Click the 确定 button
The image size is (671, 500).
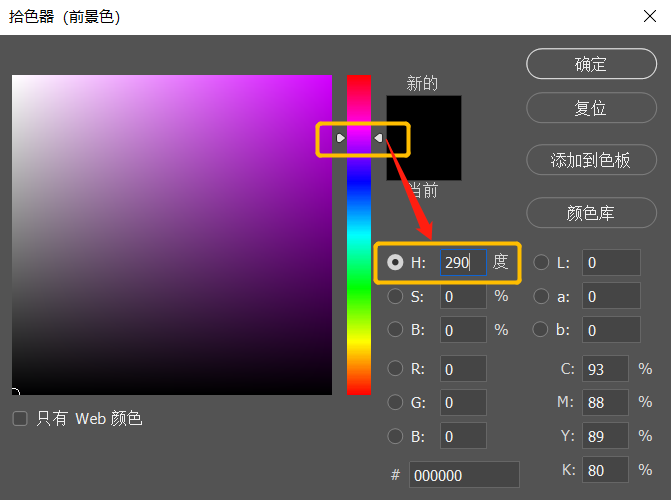pyautogui.click(x=591, y=64)
